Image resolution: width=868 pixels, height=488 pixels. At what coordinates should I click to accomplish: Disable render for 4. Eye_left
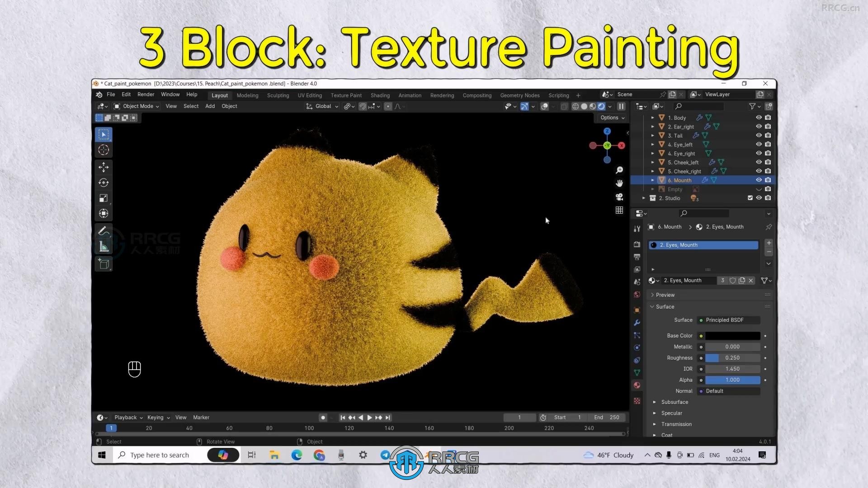pos(768,145)
